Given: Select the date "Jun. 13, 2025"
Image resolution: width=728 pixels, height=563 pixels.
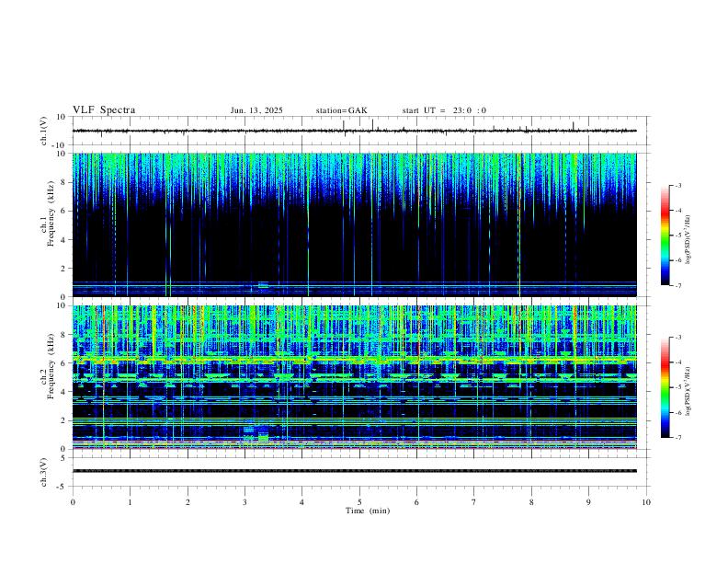Looking at the screenshot, I should 256,110.
